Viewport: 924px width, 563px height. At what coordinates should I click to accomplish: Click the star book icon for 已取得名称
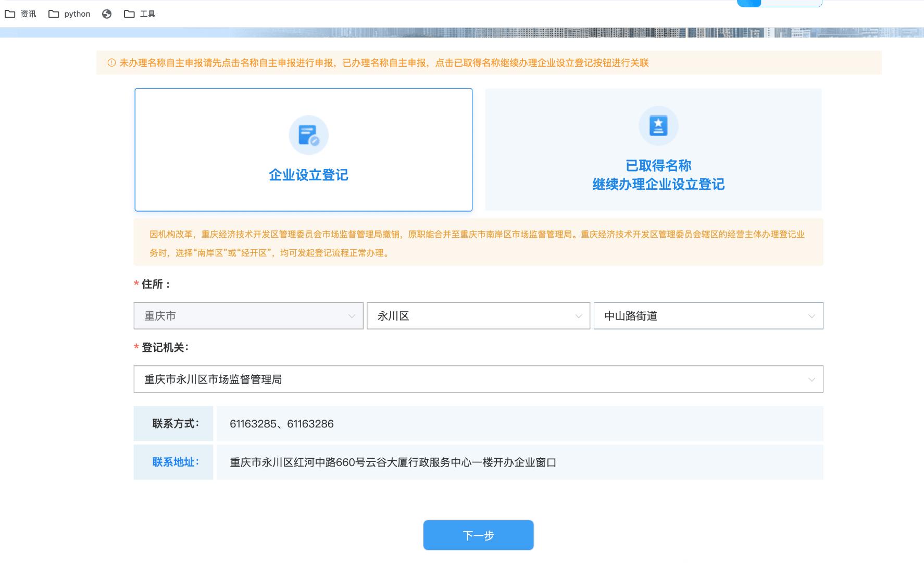pyautogui.click(x=658, y=126)
